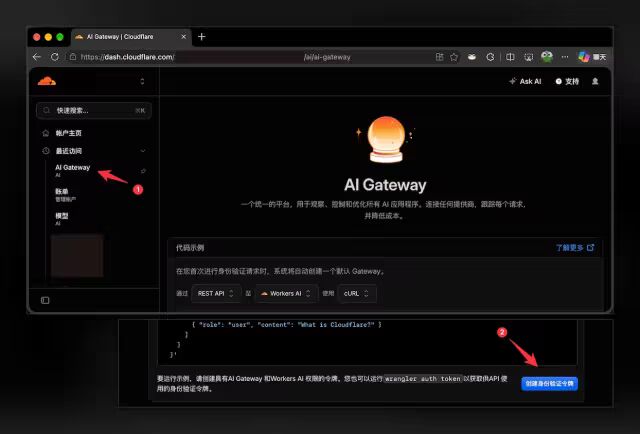Image resolution: width=640 pixels, height=434 pixels.
Task: Open 账户主页 account home in the sidebar
Action: tap(69, 133)
